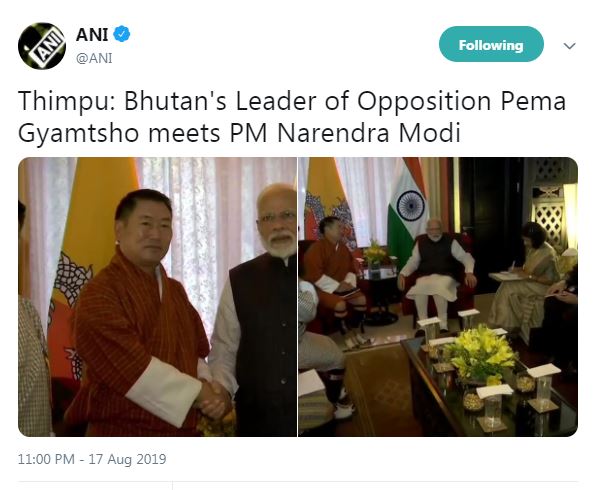Open the ANI profile avatar

pyautogui.click(x=43, y=45)
